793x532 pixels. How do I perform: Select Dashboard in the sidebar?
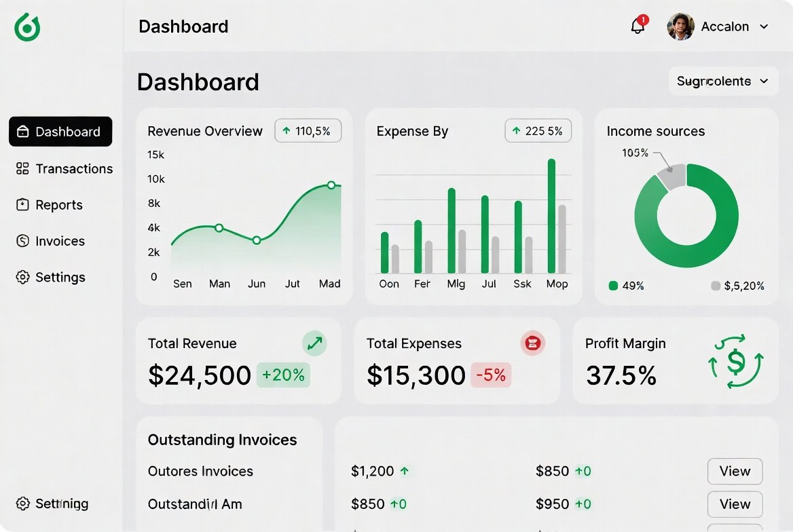pos(60,132)
